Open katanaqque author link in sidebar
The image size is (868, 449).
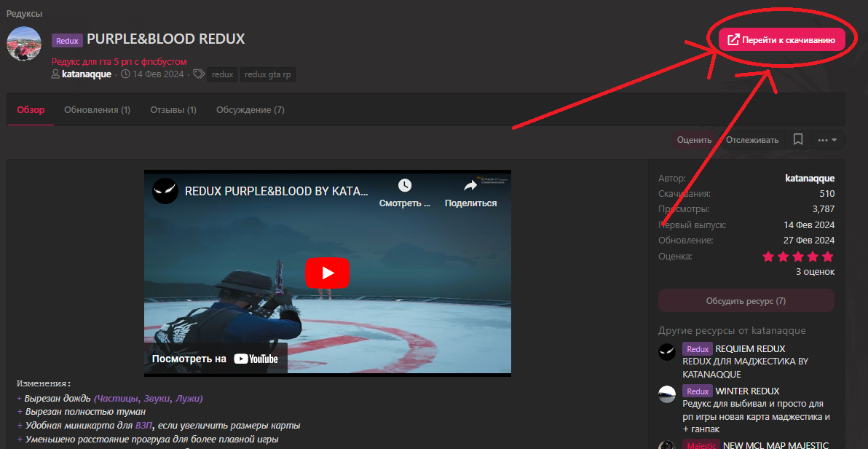tap(809, 179)
